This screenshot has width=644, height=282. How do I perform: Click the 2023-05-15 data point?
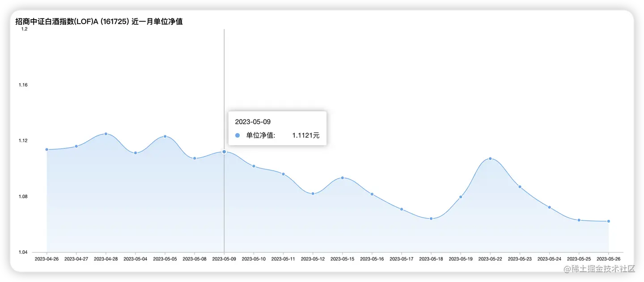click(343, 178)
